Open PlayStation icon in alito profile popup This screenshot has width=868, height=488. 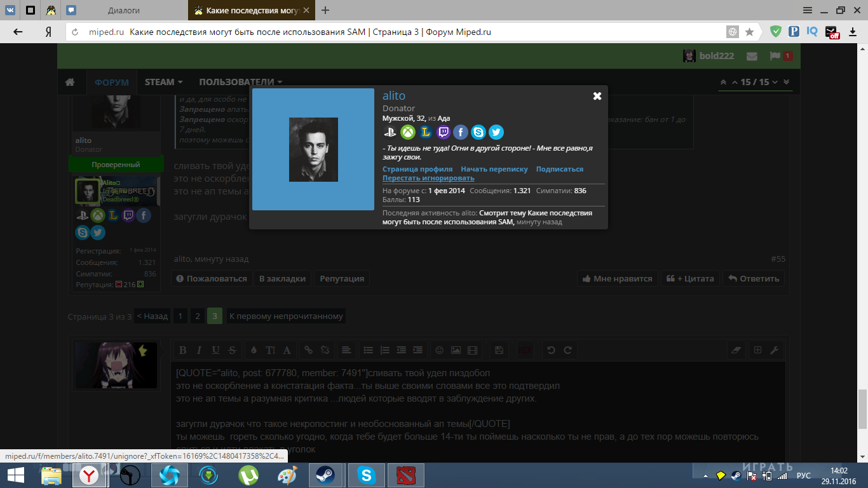[x=390, y=132]
